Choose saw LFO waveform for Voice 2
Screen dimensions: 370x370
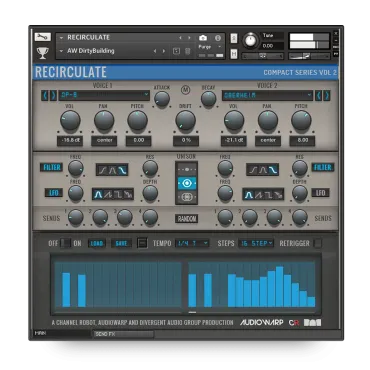click(259, 195)
